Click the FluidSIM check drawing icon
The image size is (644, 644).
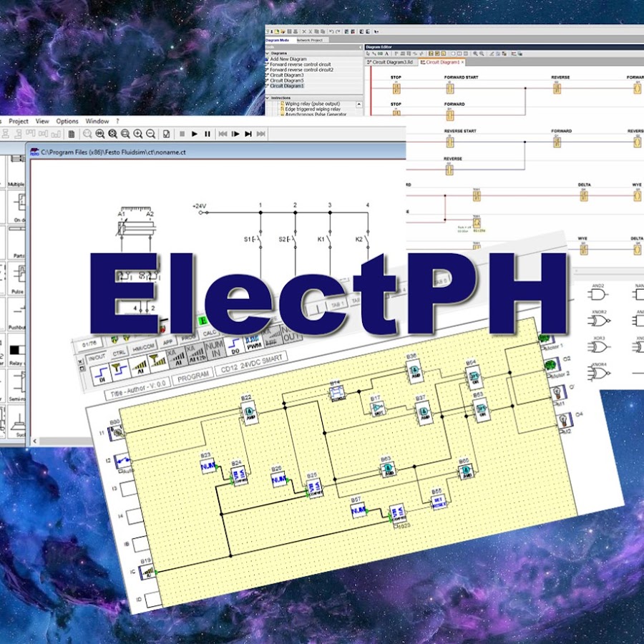tap(166, 134)
